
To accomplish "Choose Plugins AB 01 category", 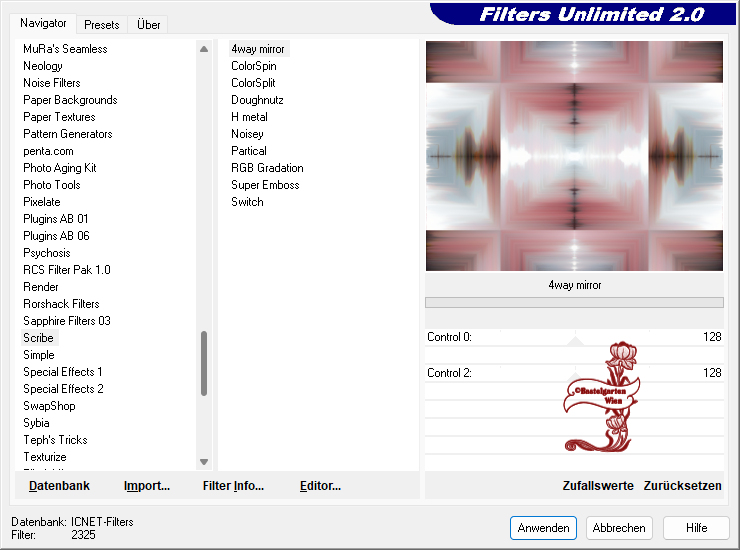I will click(x=56, y=219).
